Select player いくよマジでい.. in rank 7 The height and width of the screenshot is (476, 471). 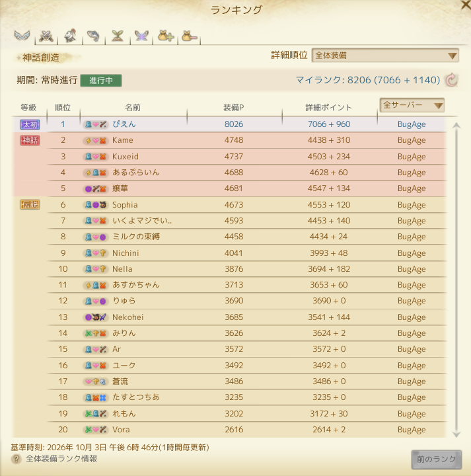tap(142, 221)
